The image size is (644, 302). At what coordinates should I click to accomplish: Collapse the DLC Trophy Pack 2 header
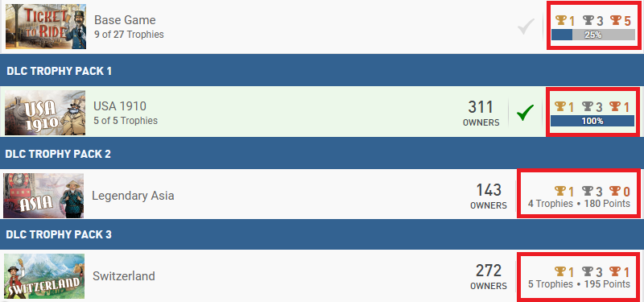[x=322, y=153]
